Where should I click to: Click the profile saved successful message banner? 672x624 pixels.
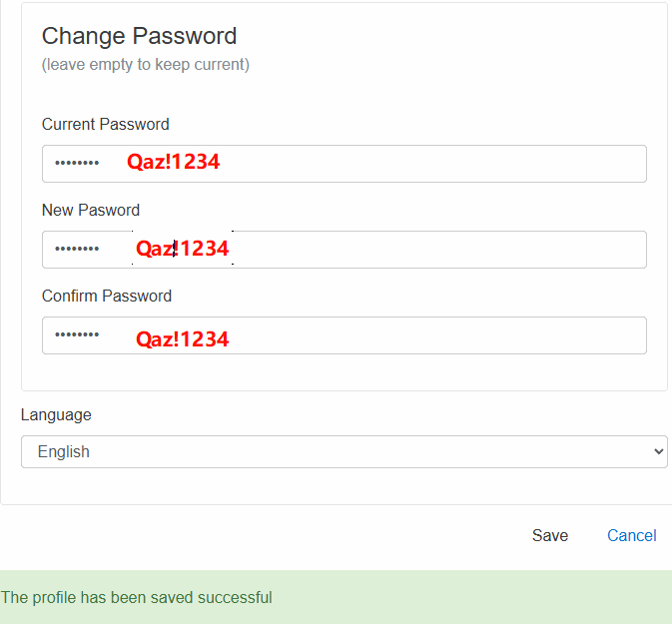336,597
